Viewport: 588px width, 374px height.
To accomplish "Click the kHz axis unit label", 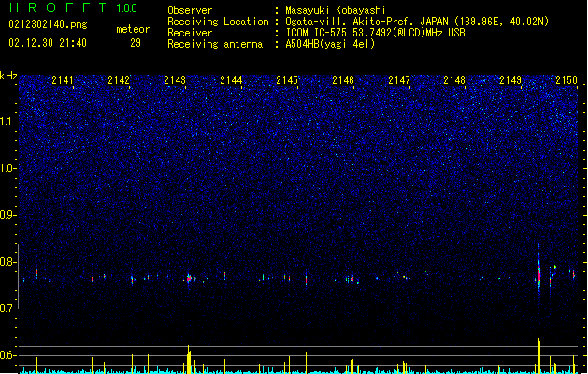I will [x=8, y=76].
